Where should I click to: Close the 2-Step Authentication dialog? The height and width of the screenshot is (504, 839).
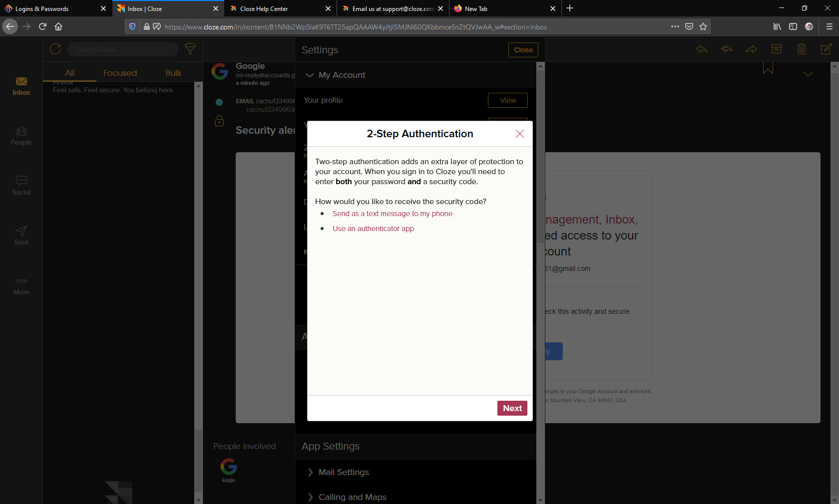click(520, 134)
